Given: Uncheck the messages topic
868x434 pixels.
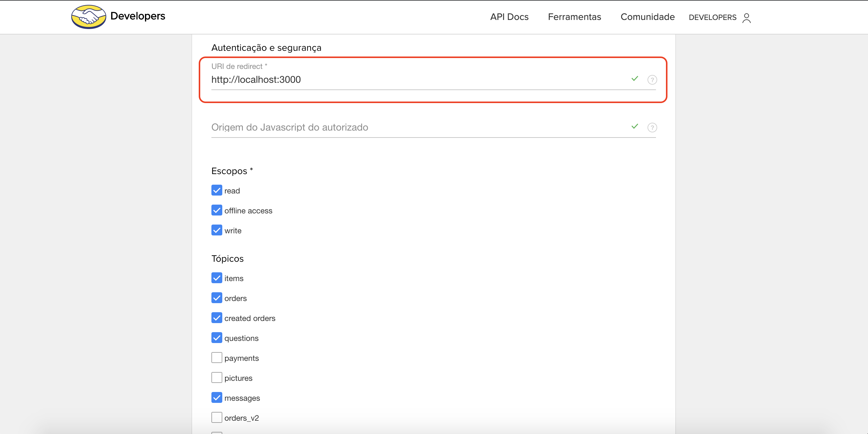Looking at the screenshot, I should click(217, 397).
